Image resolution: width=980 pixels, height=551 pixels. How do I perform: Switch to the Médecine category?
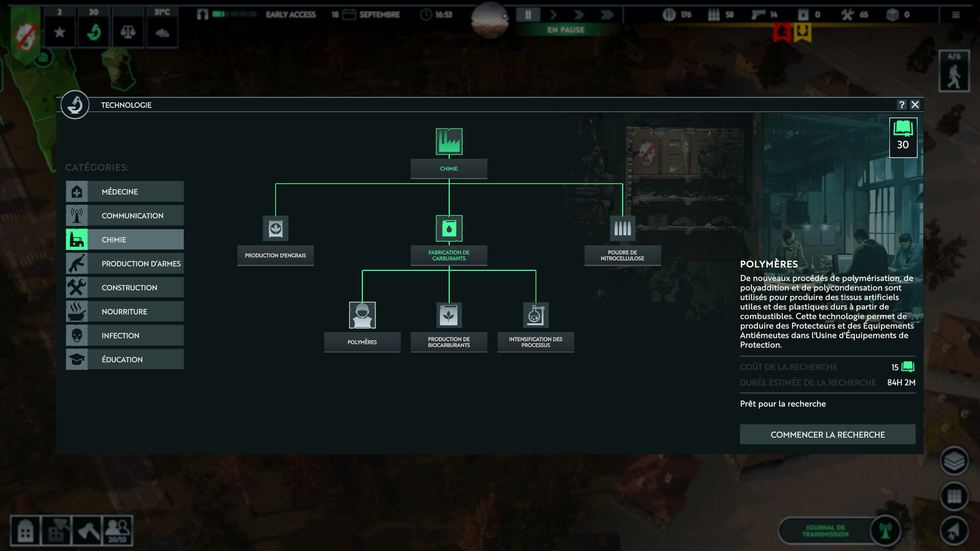pos(125,191)
